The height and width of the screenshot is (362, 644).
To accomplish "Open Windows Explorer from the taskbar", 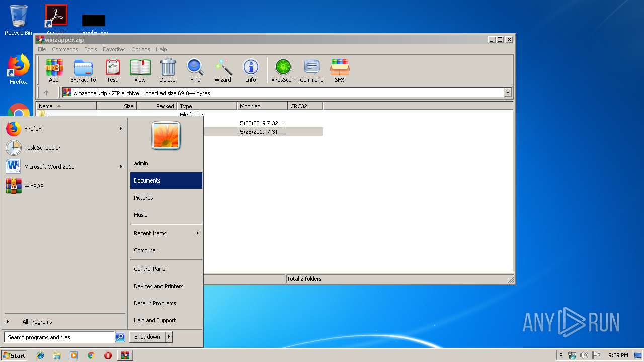I will pyautogui.click(x=57, y=355).
